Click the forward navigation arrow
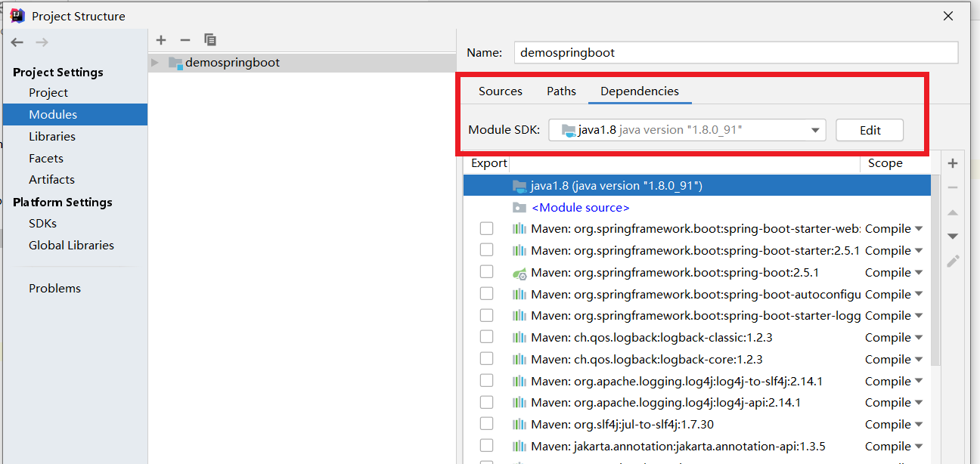Image resolution: width=980 pixels, height=464 pixels. (42, 42)
